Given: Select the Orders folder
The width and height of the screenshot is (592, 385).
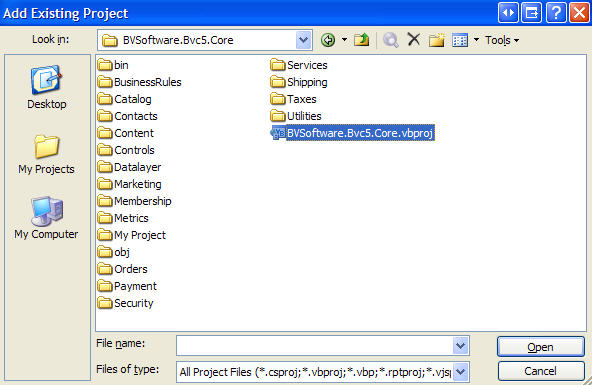Looking at the screenshot, I should [123, 269].
